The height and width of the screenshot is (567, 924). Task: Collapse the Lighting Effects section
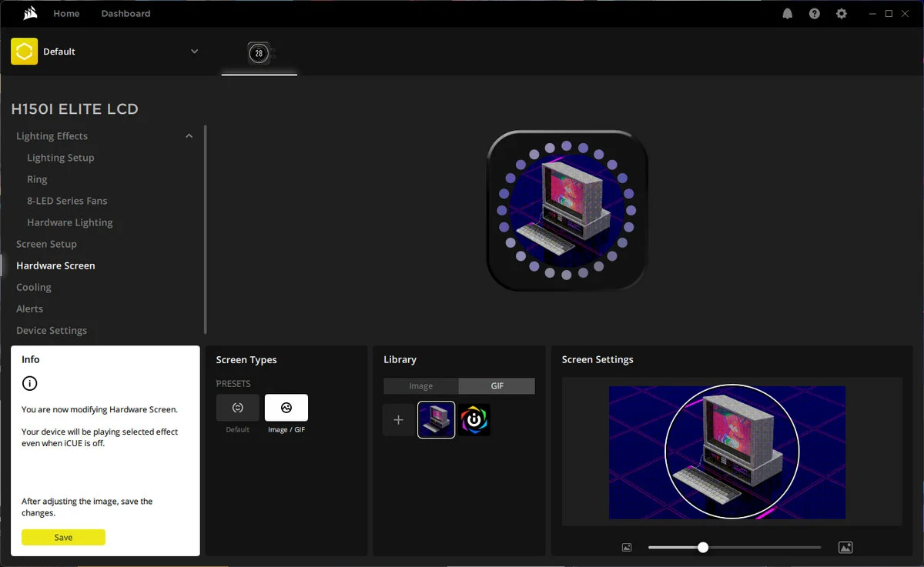click(x=189, y=136)
